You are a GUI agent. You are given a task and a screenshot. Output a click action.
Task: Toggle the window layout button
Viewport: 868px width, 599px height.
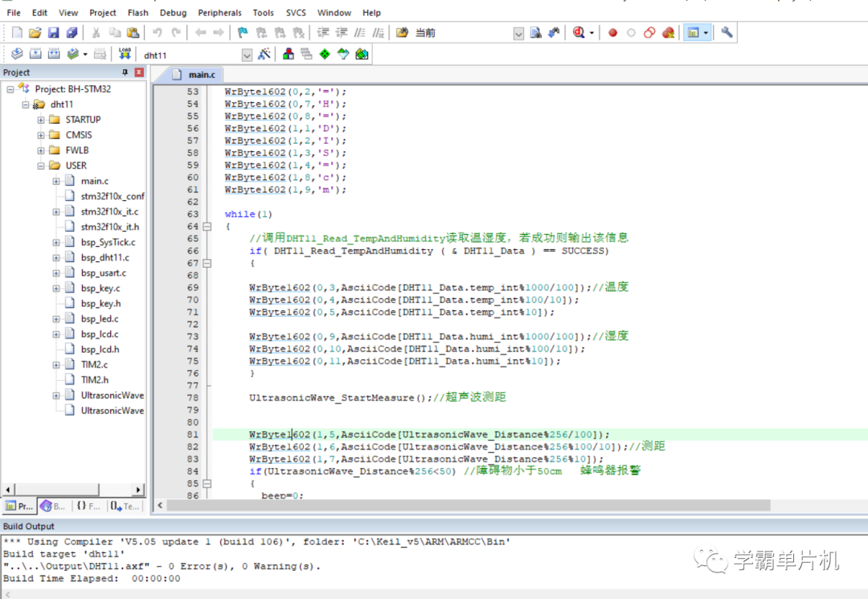click(693, 33)
